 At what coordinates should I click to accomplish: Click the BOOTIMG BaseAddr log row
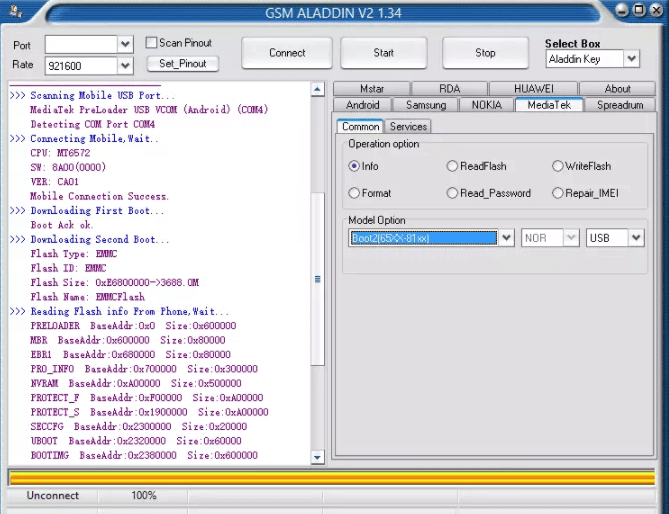144,456
